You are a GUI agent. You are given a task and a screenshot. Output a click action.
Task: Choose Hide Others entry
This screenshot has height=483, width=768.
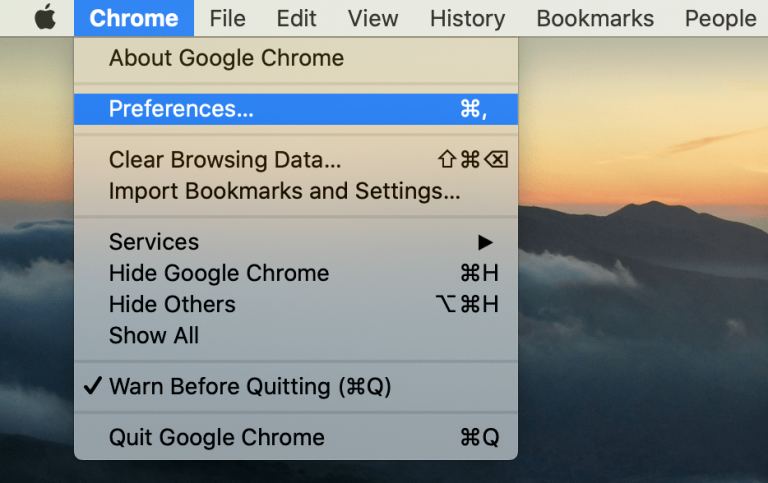(296, 304)
